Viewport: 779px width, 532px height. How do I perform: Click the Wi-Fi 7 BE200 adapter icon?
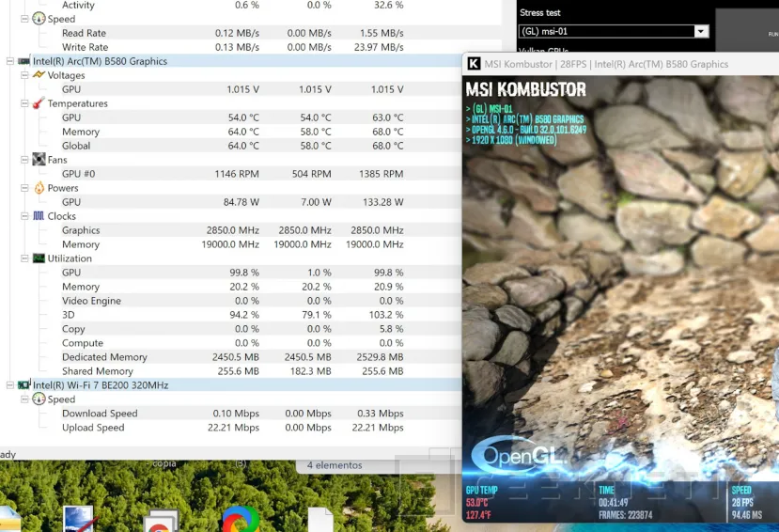23,385
